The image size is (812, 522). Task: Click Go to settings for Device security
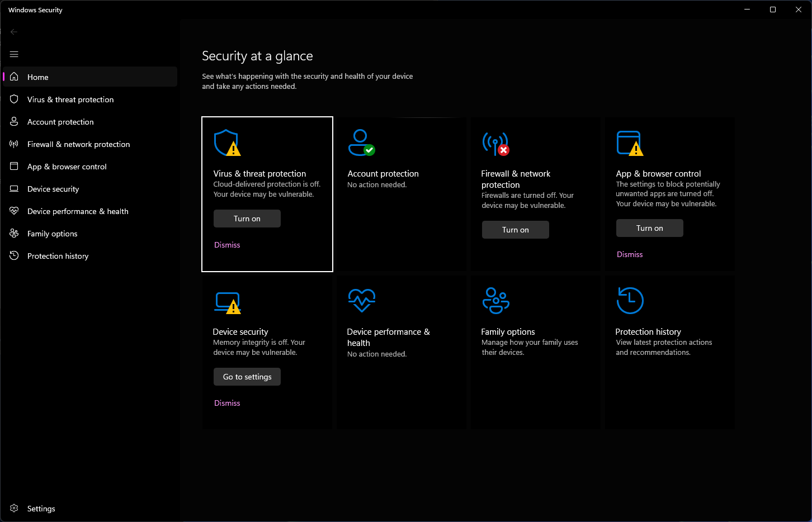click(x=247, y=377)
